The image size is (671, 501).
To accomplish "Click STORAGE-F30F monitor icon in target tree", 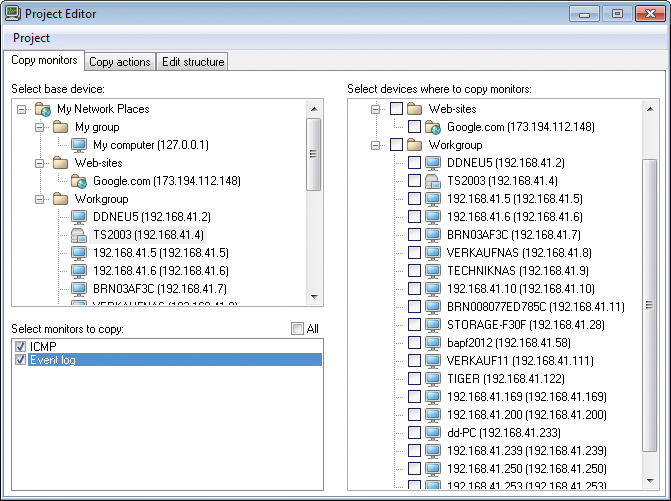I will click(433, 325).
